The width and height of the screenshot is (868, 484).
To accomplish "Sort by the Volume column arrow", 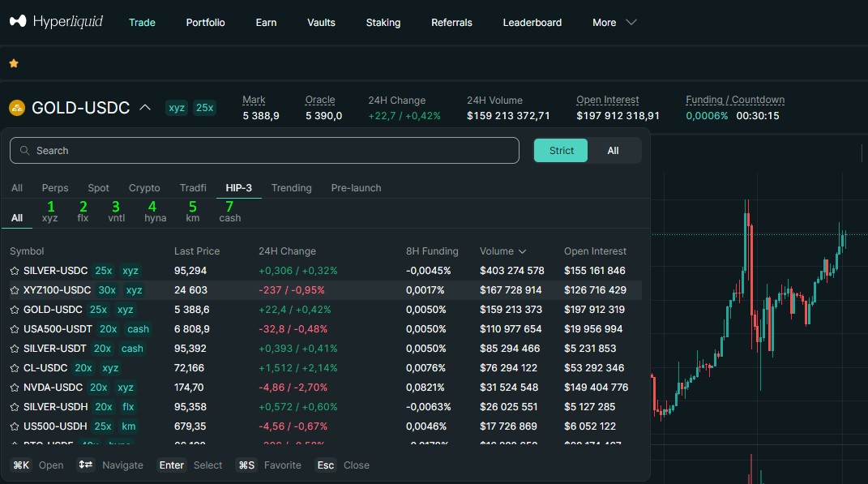I will (522, 252).
